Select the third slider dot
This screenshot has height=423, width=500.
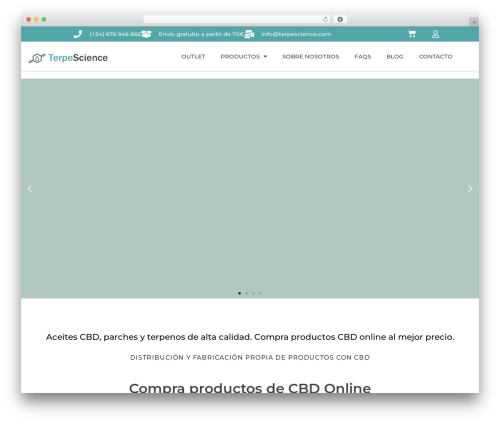(253, 293)
